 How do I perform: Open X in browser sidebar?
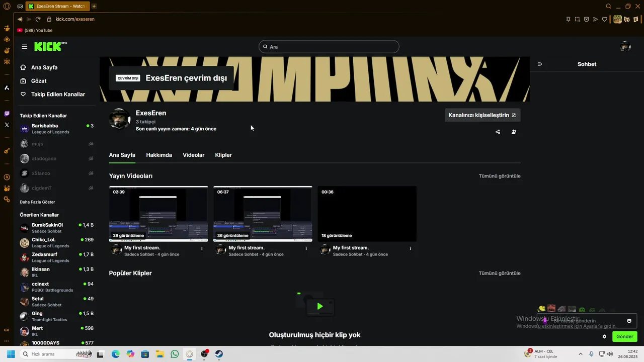(x=7, y=125)
